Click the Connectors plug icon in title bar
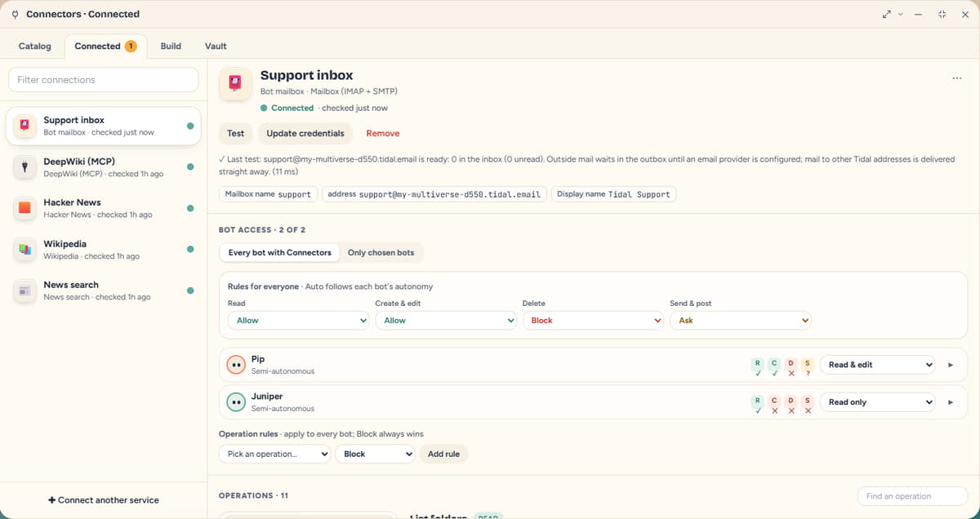 point(15,14)
